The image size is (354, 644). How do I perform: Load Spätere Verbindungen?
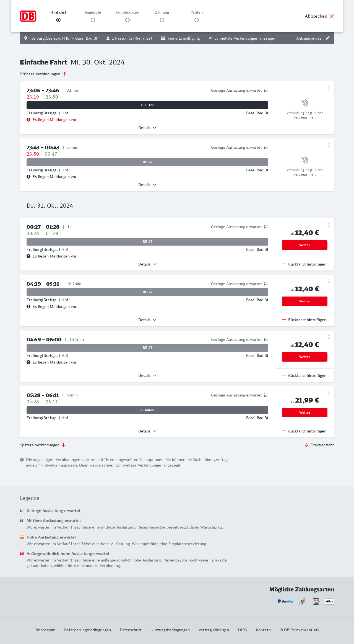coord(43,445)
